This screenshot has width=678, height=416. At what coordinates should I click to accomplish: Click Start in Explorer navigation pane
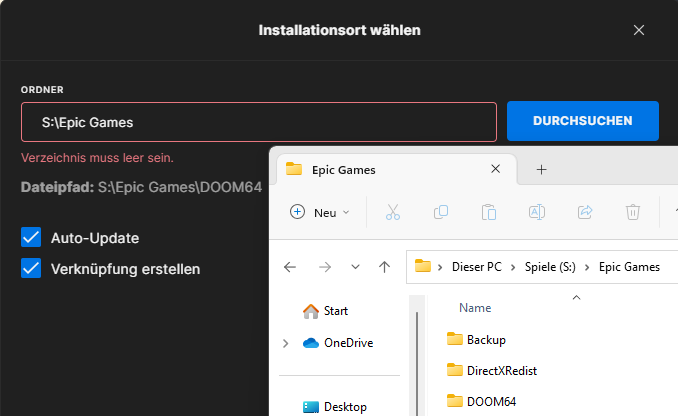click(325, 311)
